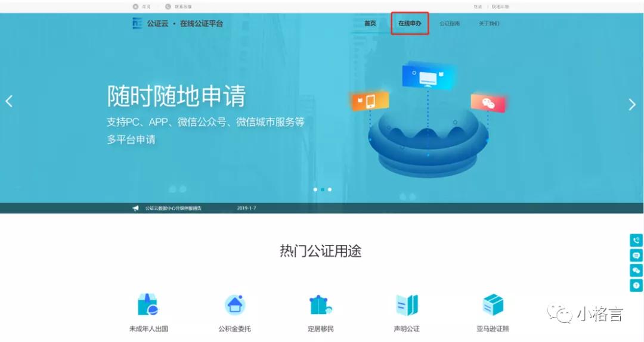
Task: Open the 在线申办 menu item
Action: click(x=410, y=24)
